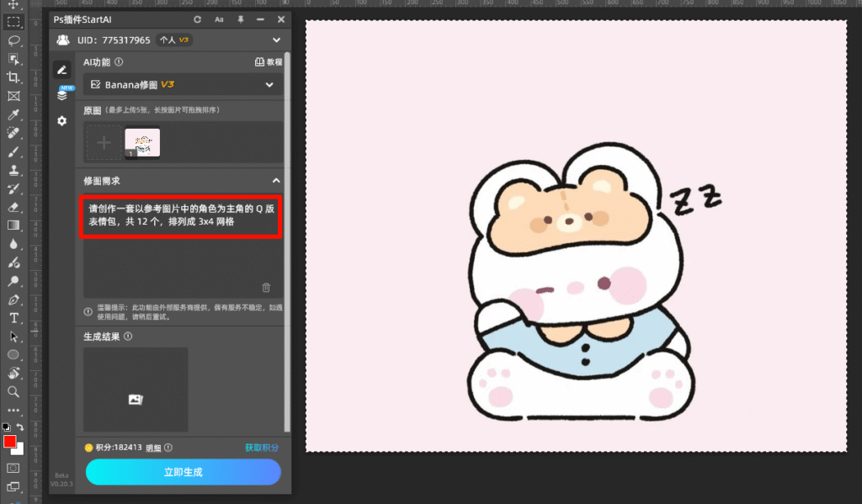The width and height of the screenshot is (862, 504).
Task: Select the uploaded bear image thumbnail
Action: point(143,141)
